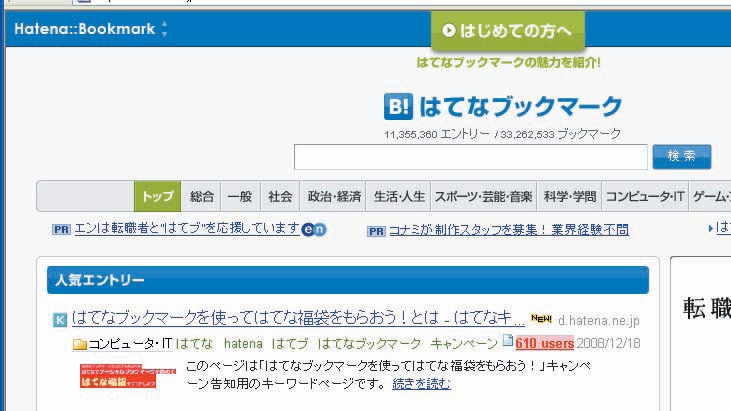The width and height of the screenshot is (731, 411).
Task: Click the はてなブックマーク title logo
Action: pos(520,106)
